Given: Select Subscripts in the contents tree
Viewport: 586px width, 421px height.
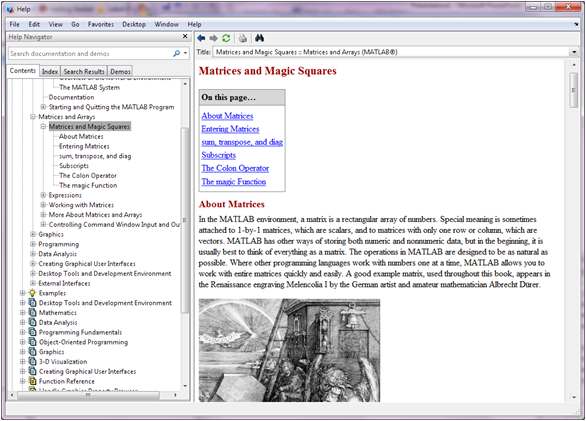Looking at the screenshot, I should click(74, 166).
